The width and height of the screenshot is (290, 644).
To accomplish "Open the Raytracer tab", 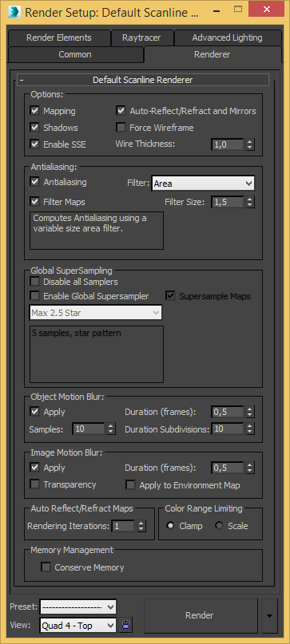I will pos(141,38).
